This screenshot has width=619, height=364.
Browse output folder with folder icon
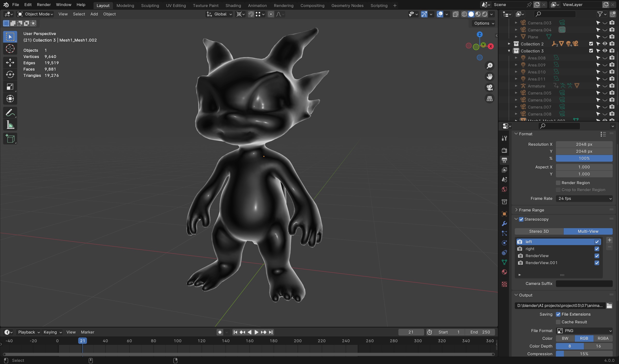tap(609, 306)
